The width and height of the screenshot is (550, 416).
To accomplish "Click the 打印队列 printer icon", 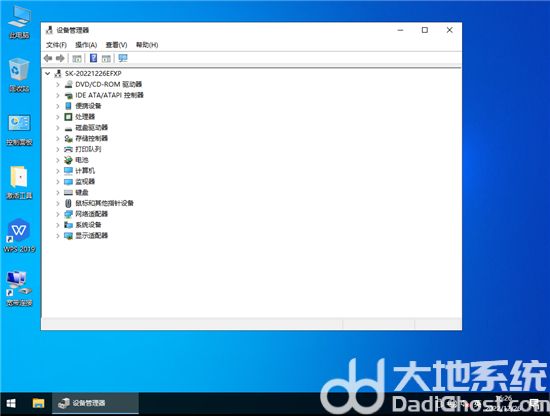I will click(x=69, y=149).
